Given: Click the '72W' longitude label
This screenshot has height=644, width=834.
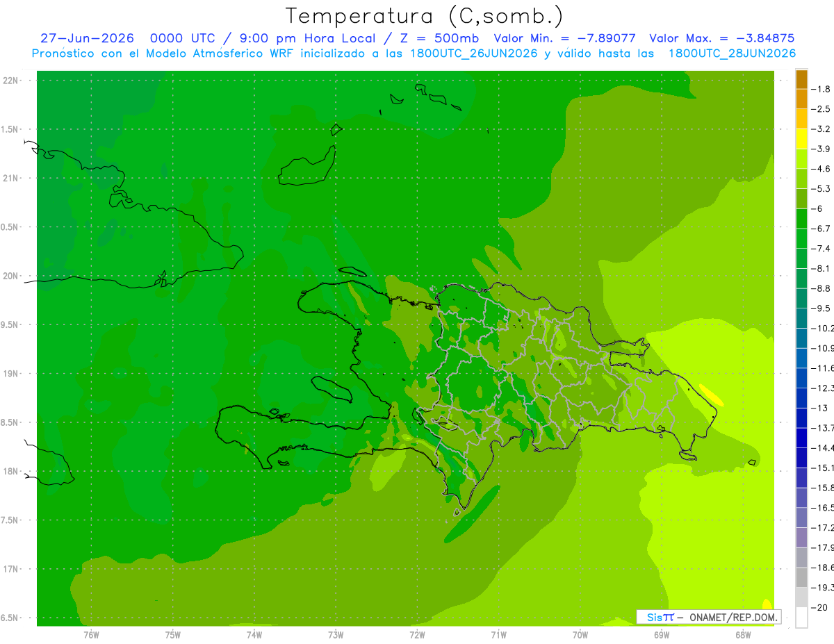Looking at the screenshot, I should 417,634.
